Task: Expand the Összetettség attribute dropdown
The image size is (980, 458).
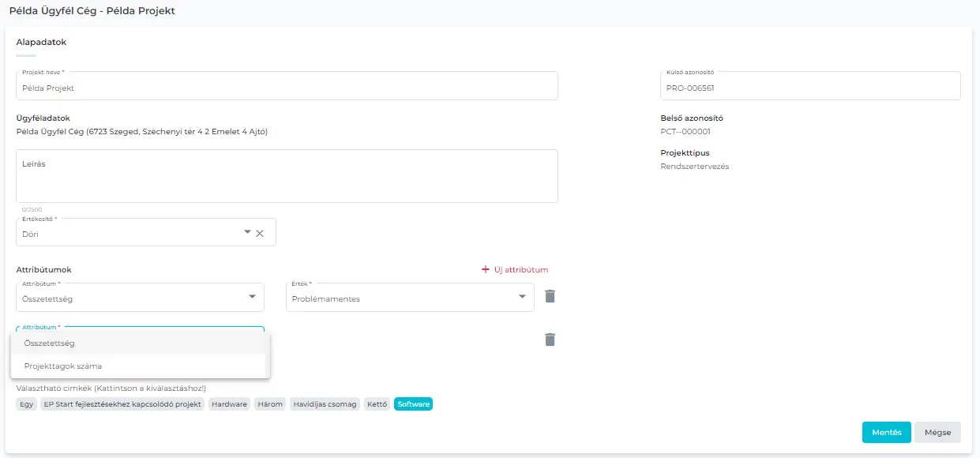Action: coord(252,297)
